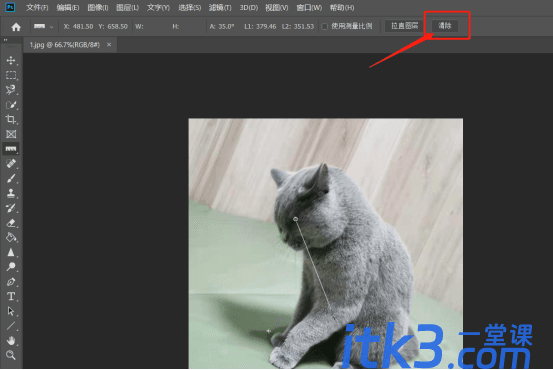
Task: Select the Brush tool
Action: (x=11, y=178)
